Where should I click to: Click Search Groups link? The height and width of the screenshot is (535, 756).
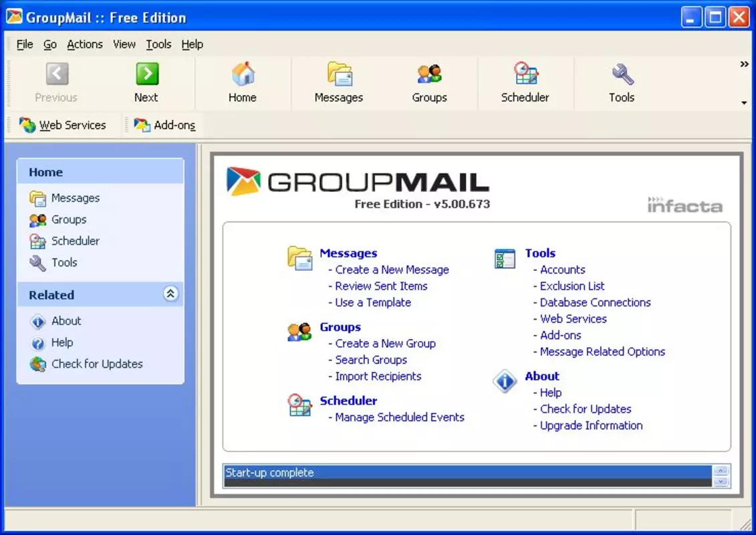[371, 360]
